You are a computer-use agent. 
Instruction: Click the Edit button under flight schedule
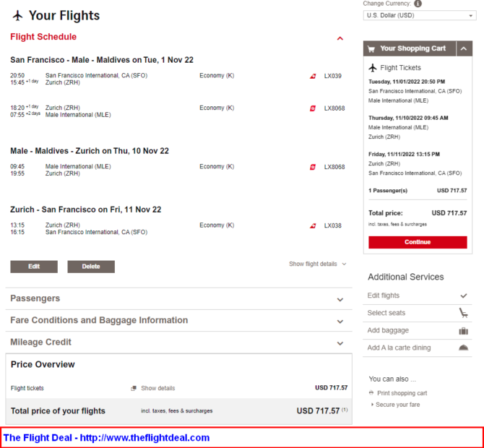pyautogui.click(x=34, y=267)
